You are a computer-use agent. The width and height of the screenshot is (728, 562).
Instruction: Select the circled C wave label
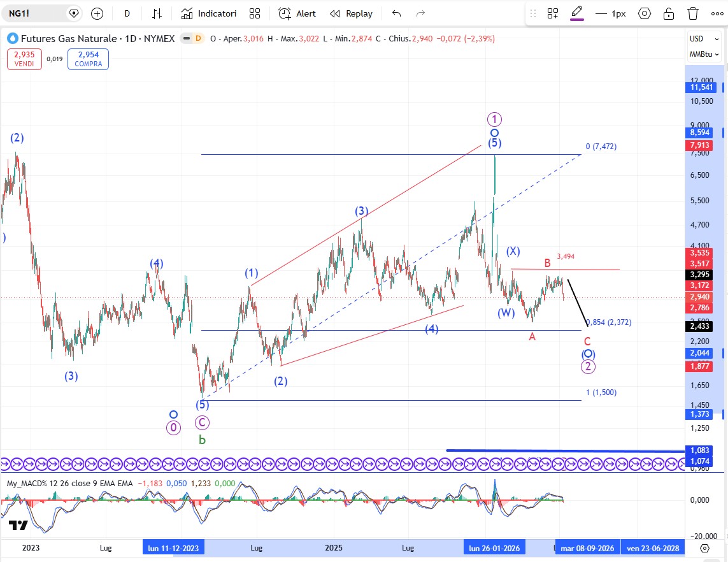click(202, 422)
